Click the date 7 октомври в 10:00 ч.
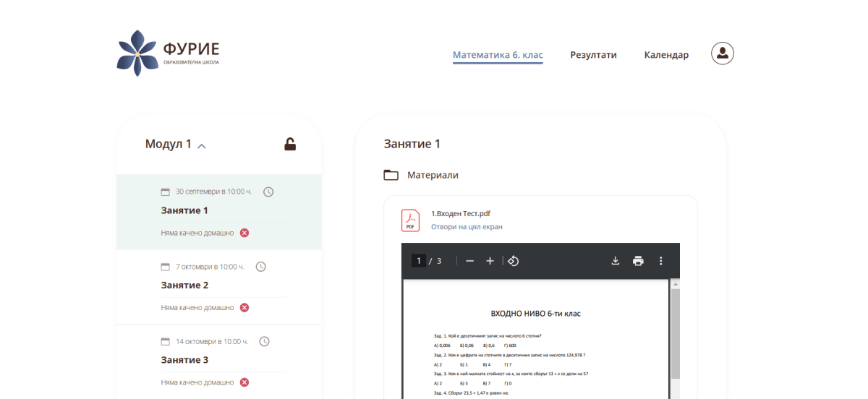The image size is (868, 399). [x=210, y=267]
